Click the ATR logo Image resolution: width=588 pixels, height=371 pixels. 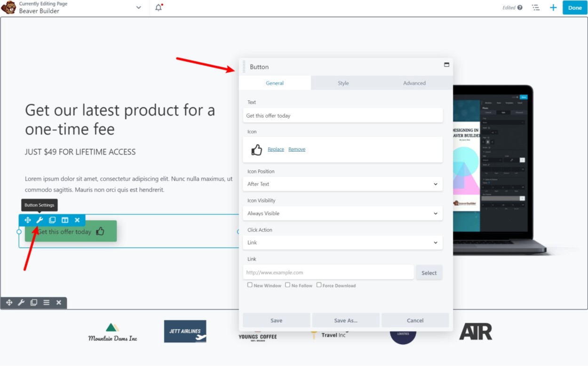pos(476,331)
